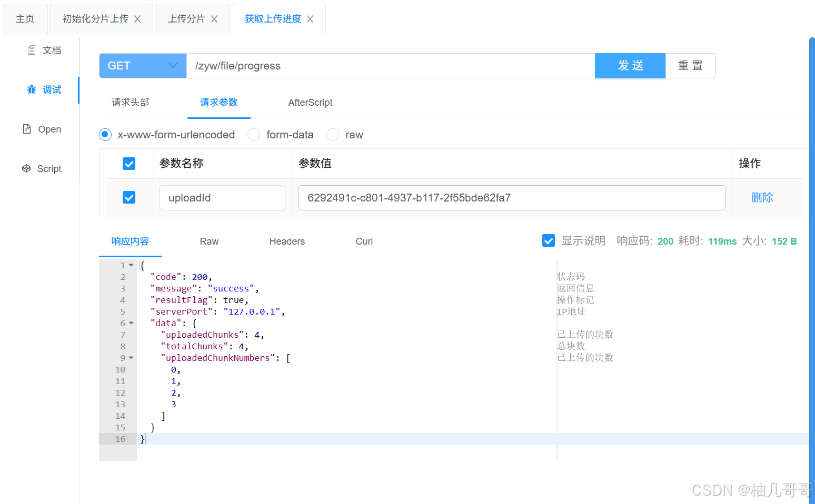The image size is (815, 504).
Task: Toggle the 显示说明 checkbox
Action: click(x=549, y=240)
